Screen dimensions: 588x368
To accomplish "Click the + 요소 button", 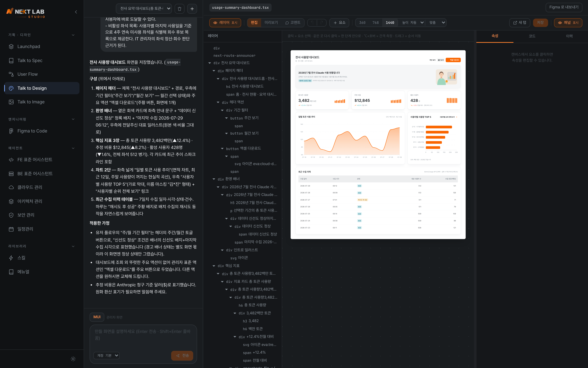I will tap(339, 23).
